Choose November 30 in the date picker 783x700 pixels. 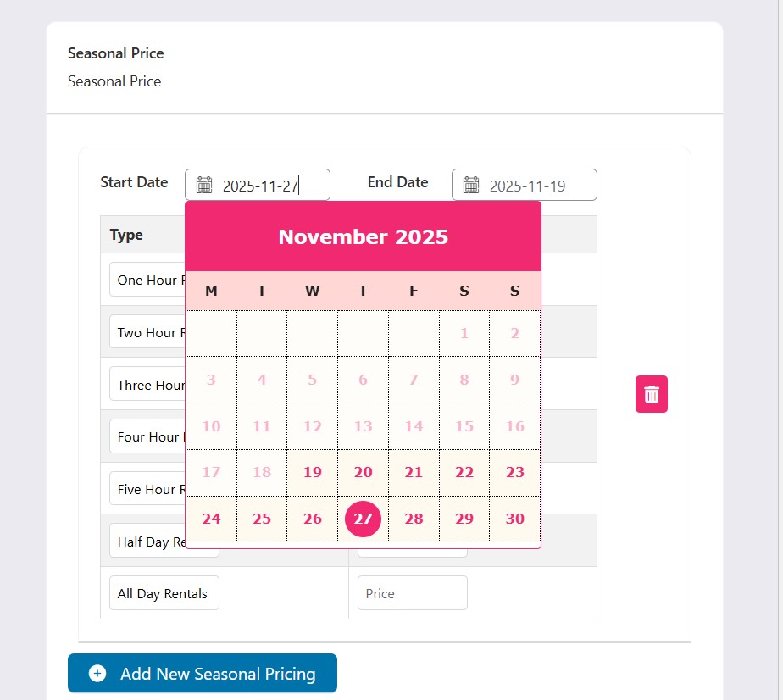tap(514, 519)
